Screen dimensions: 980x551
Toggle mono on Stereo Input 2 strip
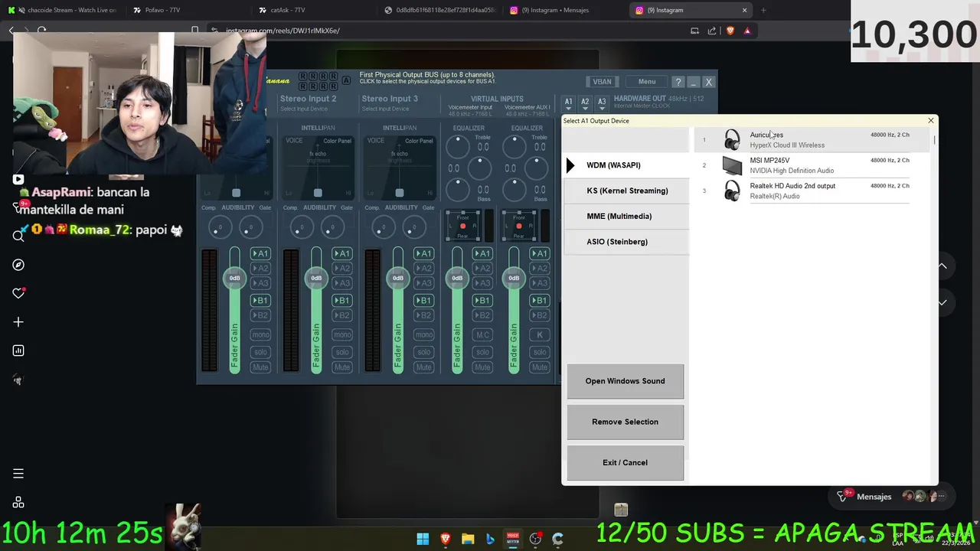(x=341, y=334)
